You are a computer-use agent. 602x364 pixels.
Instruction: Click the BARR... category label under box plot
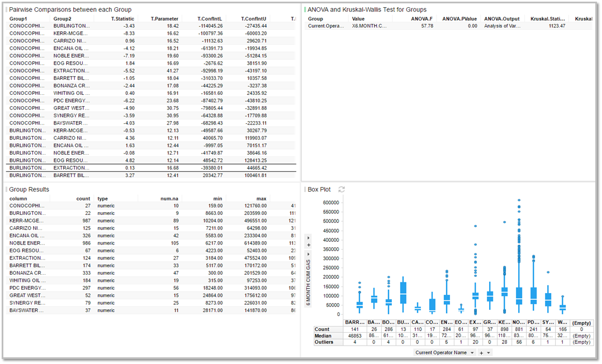tap(355, 323)
